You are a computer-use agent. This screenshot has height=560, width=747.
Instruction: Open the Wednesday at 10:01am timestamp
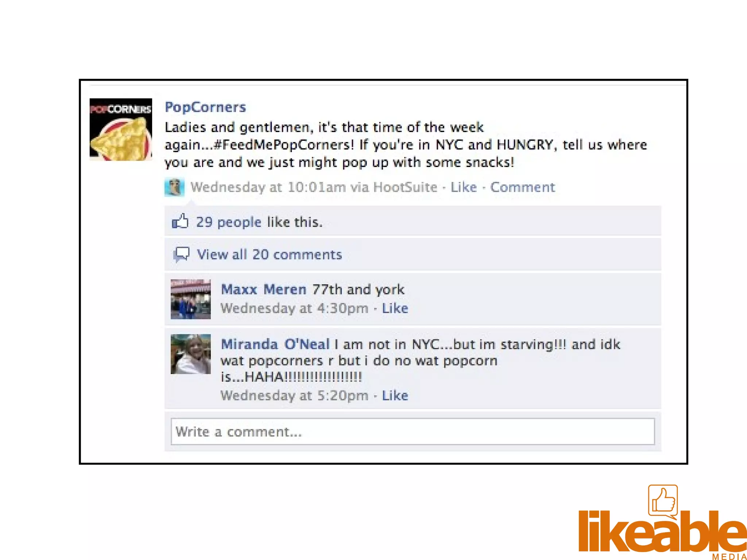(x=268, y=187)
